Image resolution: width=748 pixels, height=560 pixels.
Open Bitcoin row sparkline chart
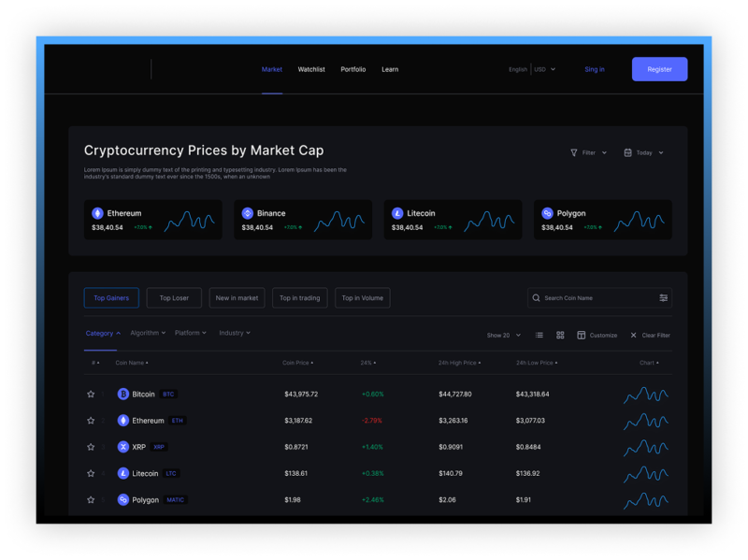(x=645, y=395)
